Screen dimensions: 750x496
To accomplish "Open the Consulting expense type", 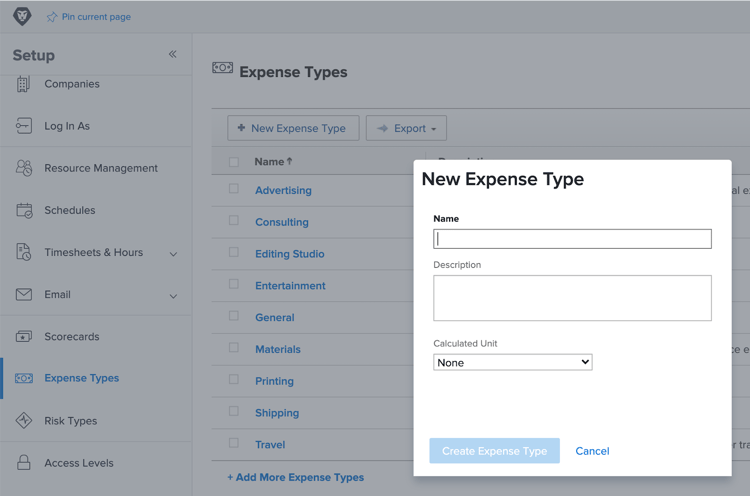I will (282, 222).
